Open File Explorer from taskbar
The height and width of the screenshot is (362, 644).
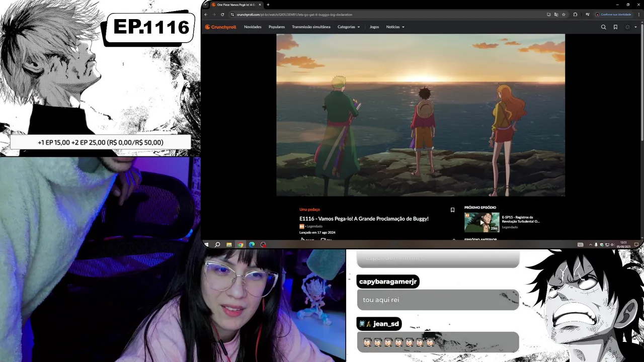click(x=229, y=244)
